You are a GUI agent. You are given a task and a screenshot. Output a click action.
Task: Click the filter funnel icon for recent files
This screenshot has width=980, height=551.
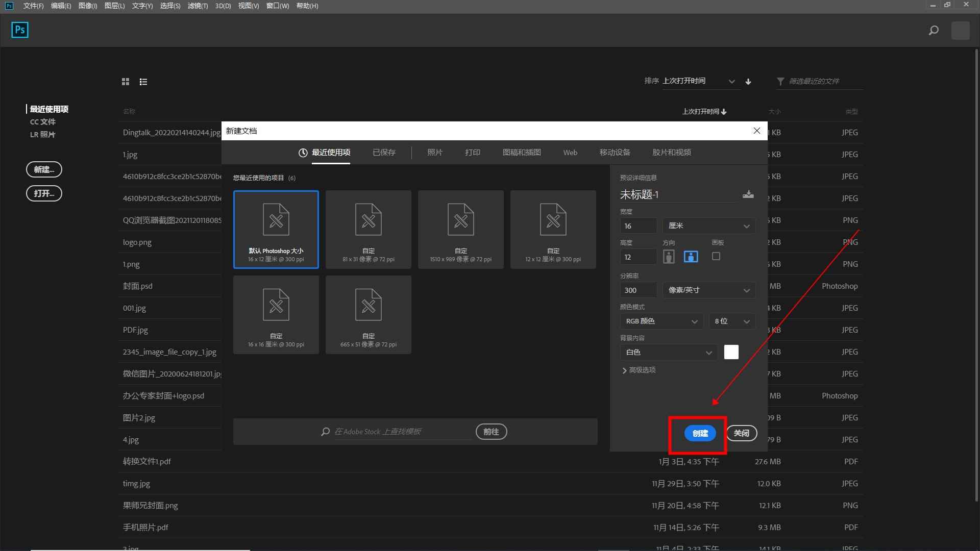780,82
